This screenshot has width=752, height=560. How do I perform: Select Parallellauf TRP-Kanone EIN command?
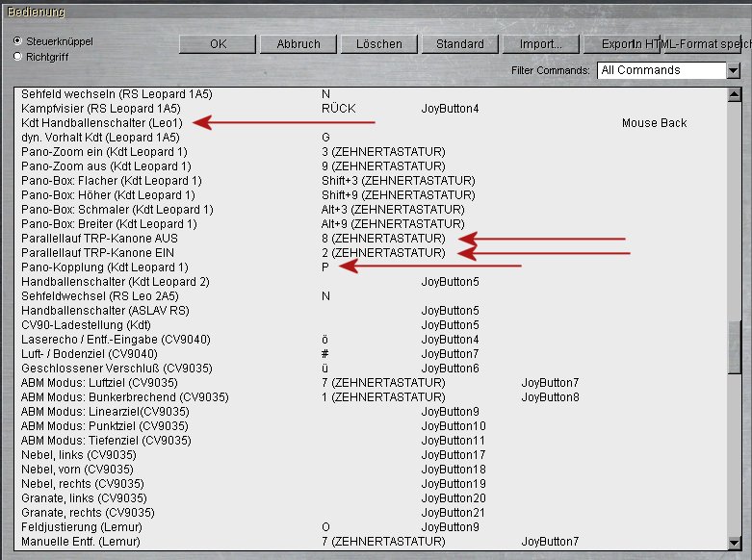(x=98, y=252)
